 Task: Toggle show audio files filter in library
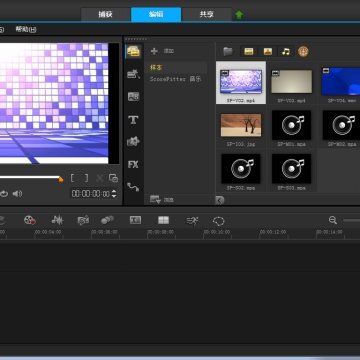click(286, 51)
